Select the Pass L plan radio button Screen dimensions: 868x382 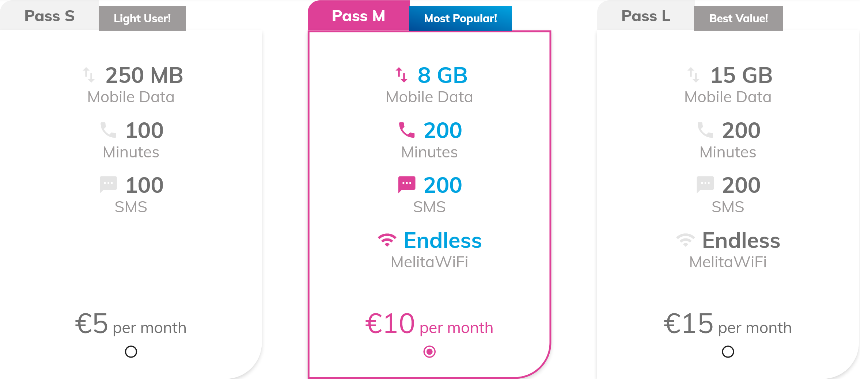click(728, 352)
